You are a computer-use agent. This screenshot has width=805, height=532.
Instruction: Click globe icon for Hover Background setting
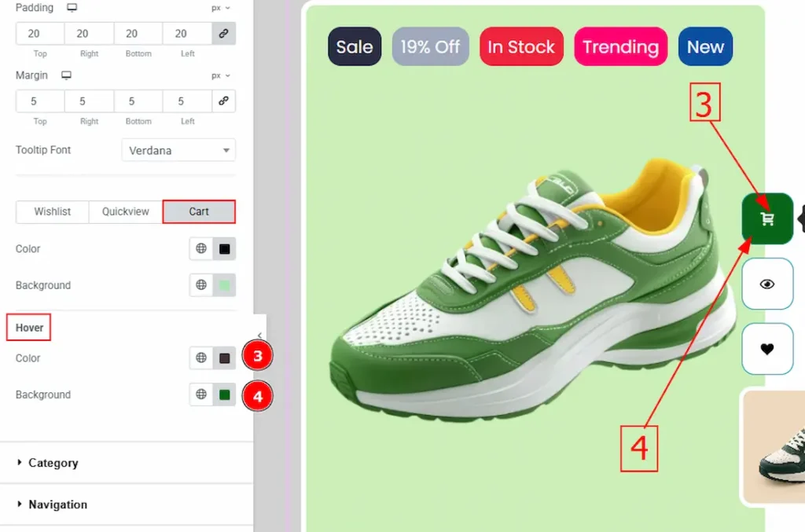(x=201, y=394)
